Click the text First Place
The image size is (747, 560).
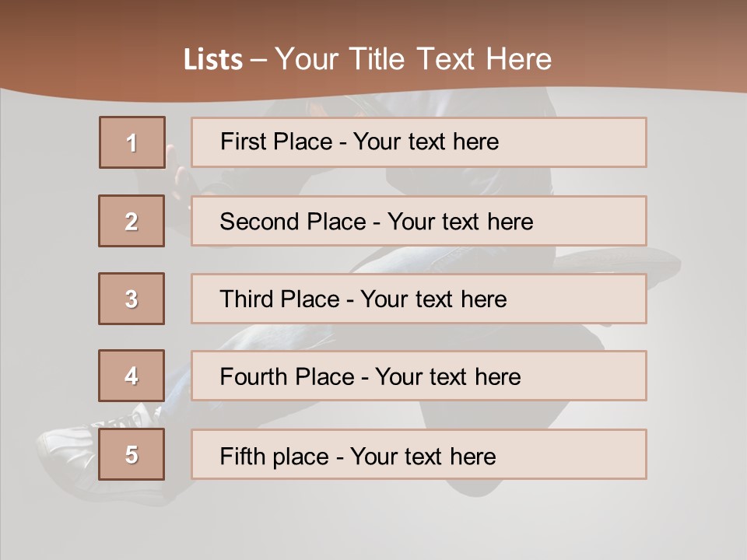(x=276, y=142)
